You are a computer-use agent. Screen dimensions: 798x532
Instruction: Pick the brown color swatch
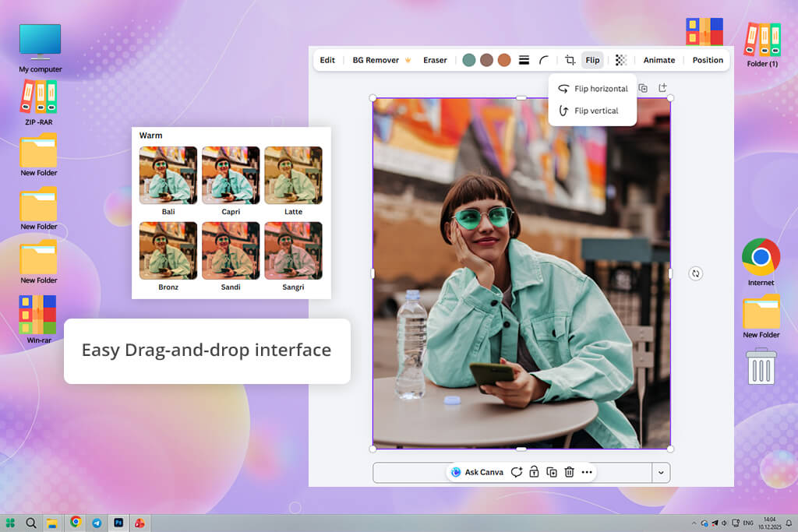coord(486,60)
